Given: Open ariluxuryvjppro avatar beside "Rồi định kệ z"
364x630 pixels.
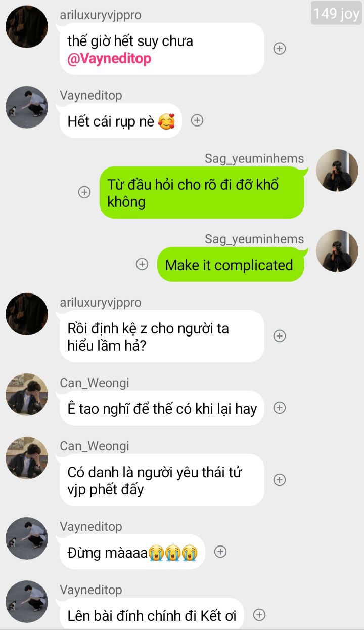Looking at the screenshot, I should coord(27,314).
